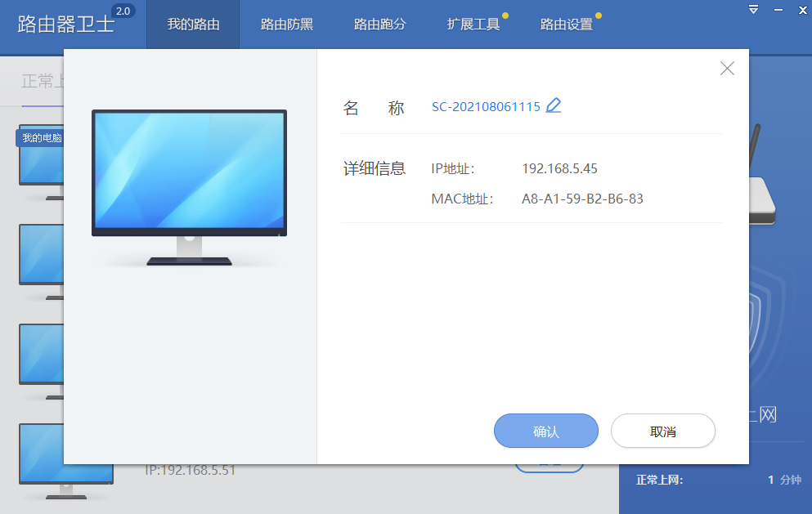Screen dimensions: 812x514
Task: Open the 扩展工具 tab
Action: click(x=473, y=25)
